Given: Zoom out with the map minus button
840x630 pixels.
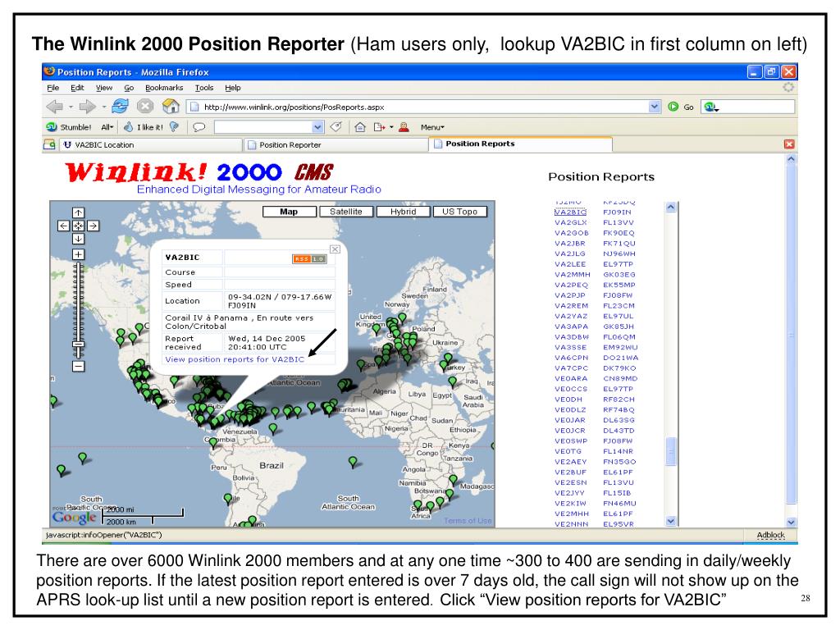Looking at the screenshot, I should [78, 367].
